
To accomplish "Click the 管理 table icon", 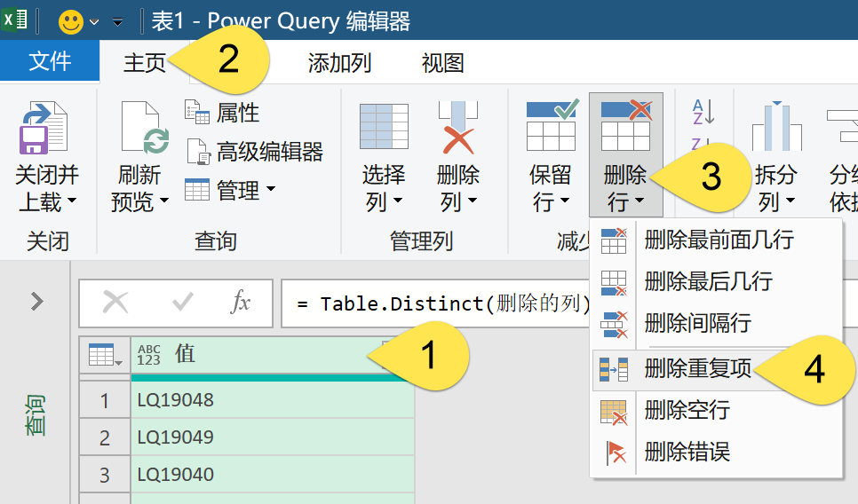I will pos(197,190).
